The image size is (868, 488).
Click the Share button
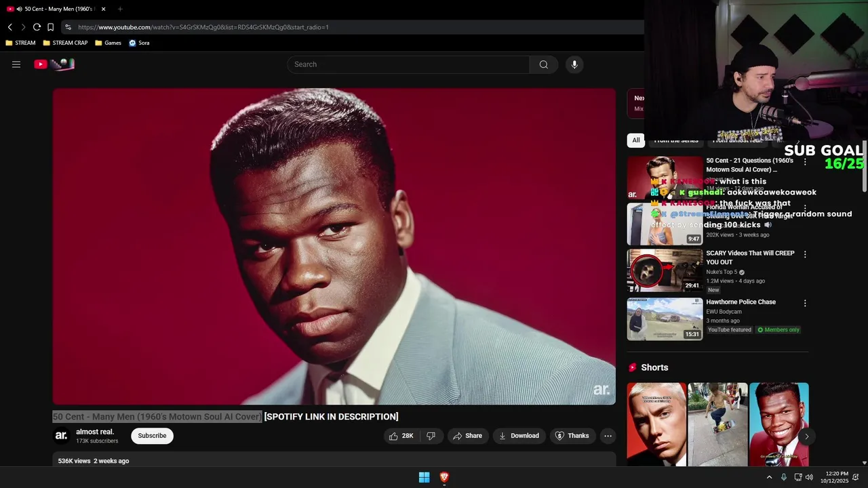point(467,436)
